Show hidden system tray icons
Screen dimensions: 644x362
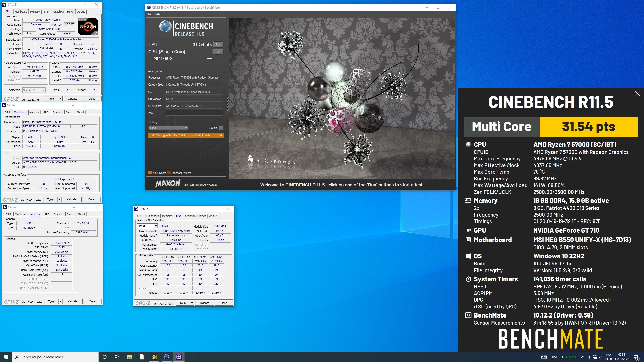[x=583, y=357]
